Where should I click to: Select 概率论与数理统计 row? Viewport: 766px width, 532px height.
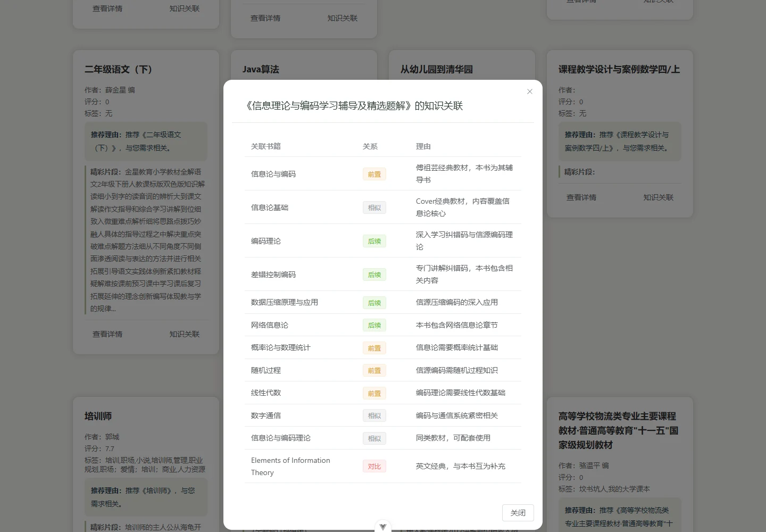click(383, 347)
